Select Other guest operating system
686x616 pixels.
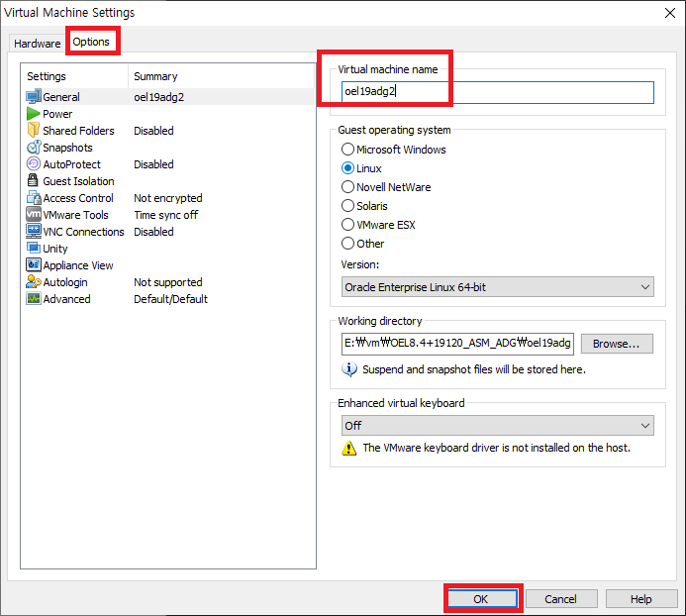tap(347, 243)
